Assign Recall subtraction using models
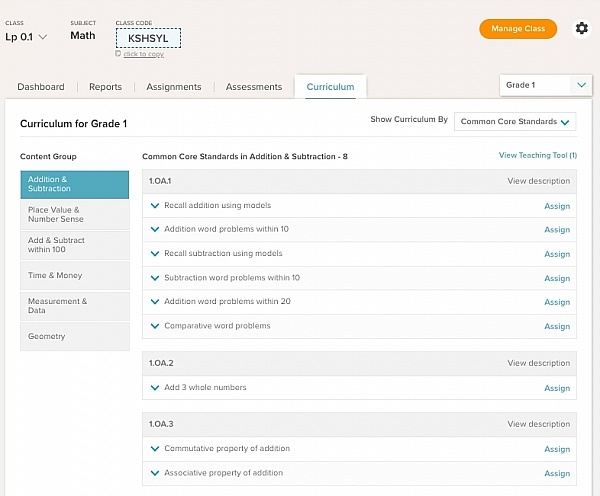The width and height of the screenshot is (600, 496). click(556, 254)
